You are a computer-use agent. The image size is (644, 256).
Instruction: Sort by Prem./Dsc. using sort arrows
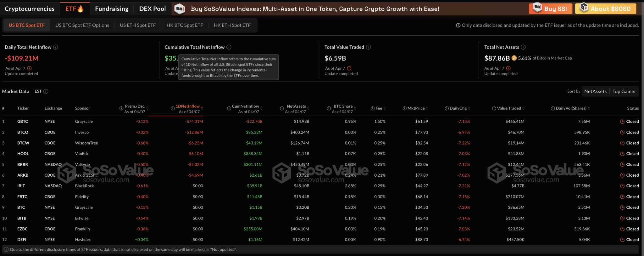pos(147,108)
